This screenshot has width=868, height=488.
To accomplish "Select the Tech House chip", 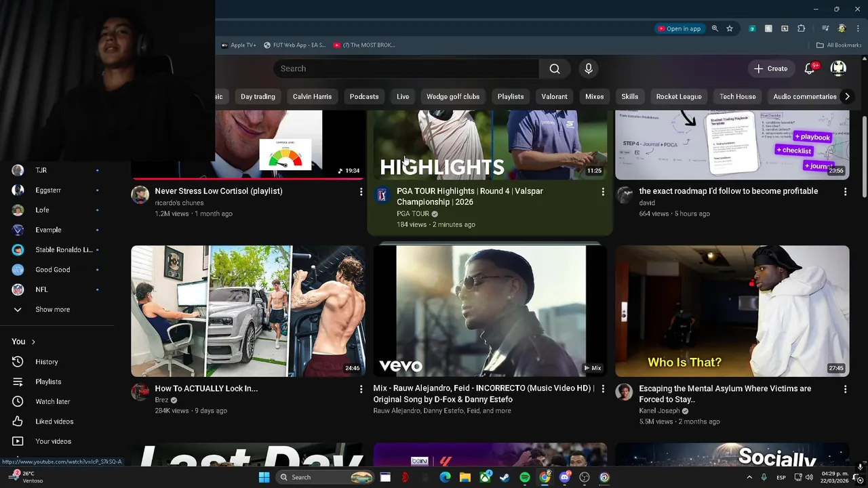I will 738,96.
